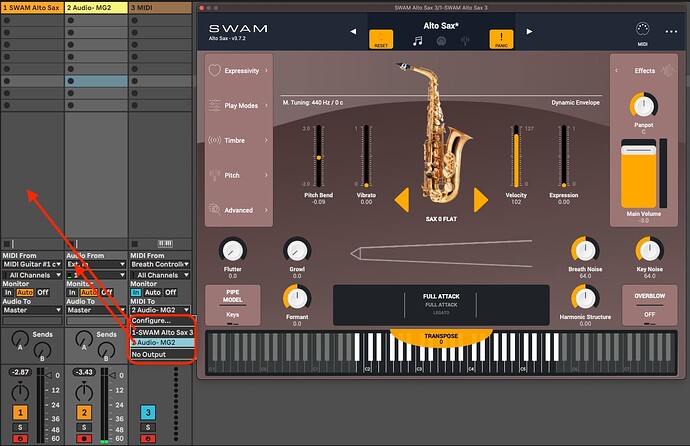
Task: Expand the Expressivity section
Action: point(239,70)
